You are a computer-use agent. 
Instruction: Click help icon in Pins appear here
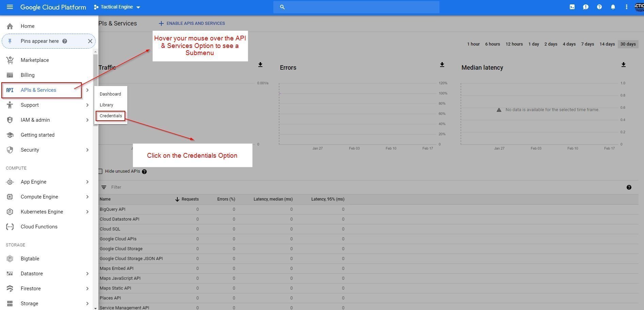tap(65, 41)
